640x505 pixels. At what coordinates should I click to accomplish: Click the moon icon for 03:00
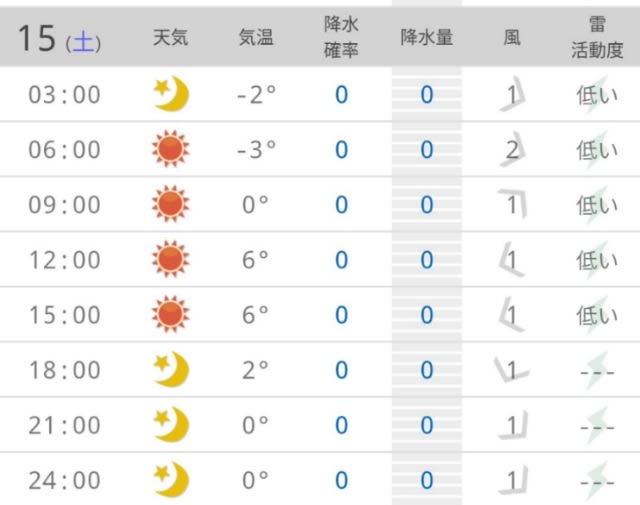(x=171, y=94)
